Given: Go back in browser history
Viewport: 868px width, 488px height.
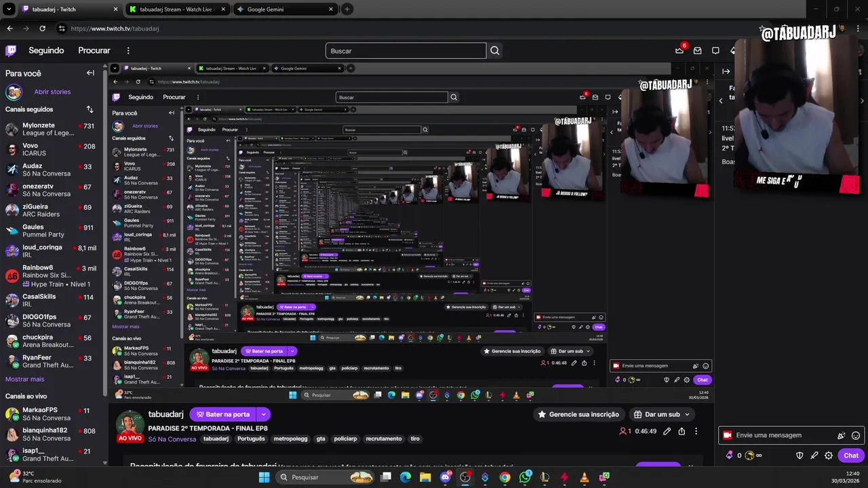Looking at the screenshot, I should 9,28.
